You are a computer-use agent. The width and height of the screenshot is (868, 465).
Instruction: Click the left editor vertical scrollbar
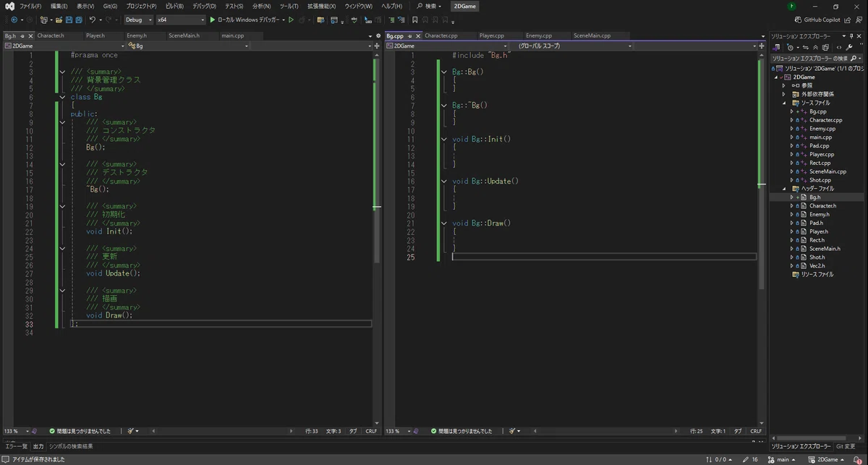377,239
